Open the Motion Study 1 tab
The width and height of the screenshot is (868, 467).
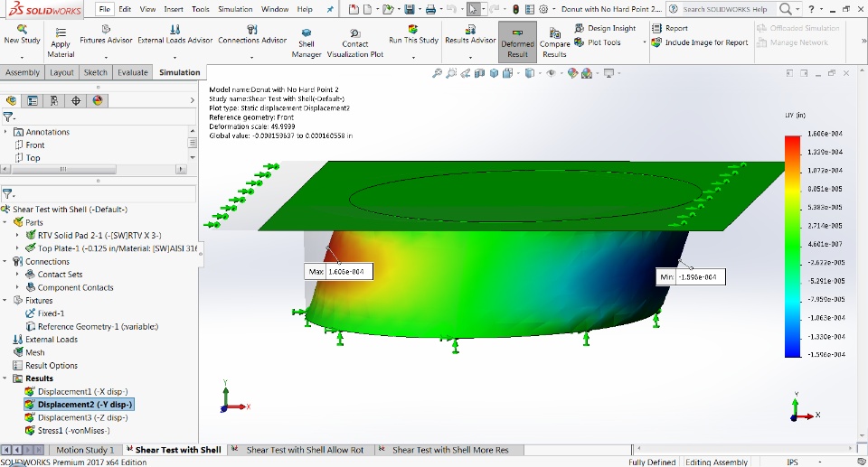85,450
